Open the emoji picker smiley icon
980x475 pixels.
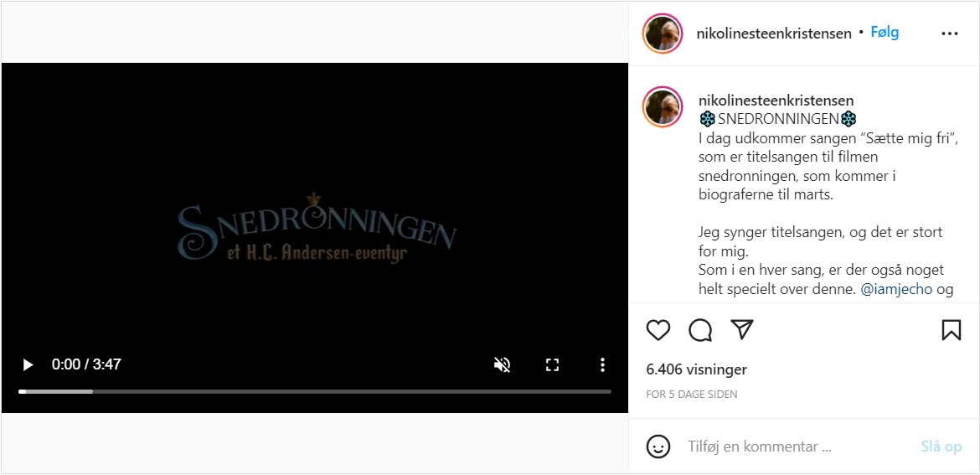coord(658,447)
